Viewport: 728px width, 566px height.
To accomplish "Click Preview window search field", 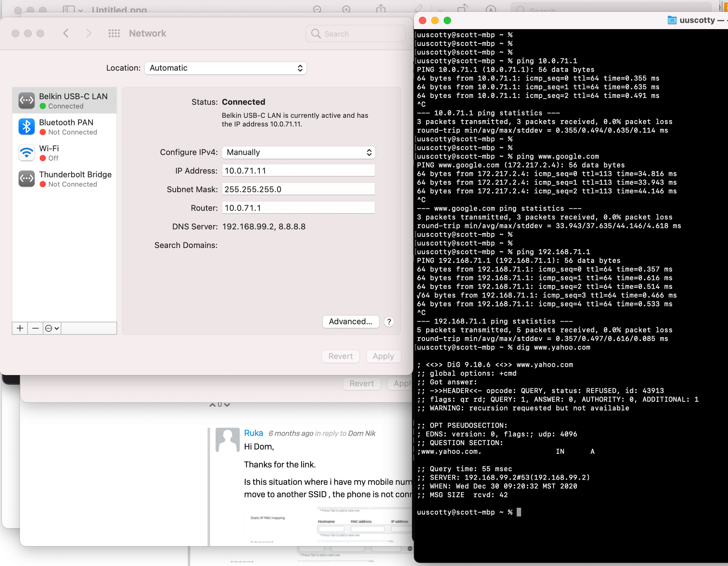I will click(611, 9).
